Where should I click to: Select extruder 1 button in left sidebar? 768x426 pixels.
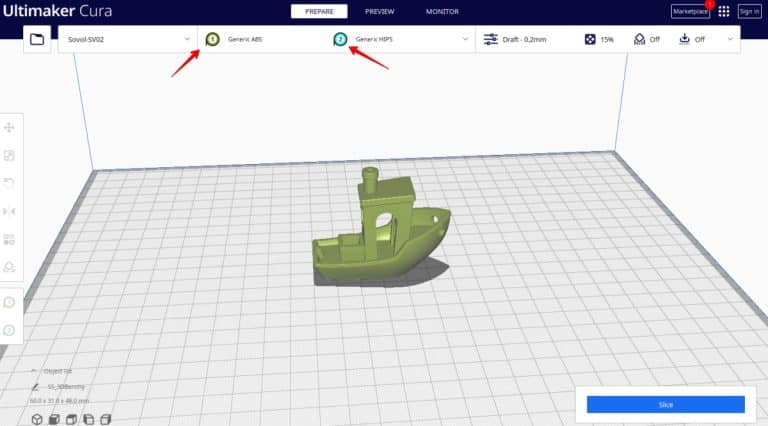tap(9, 303)
